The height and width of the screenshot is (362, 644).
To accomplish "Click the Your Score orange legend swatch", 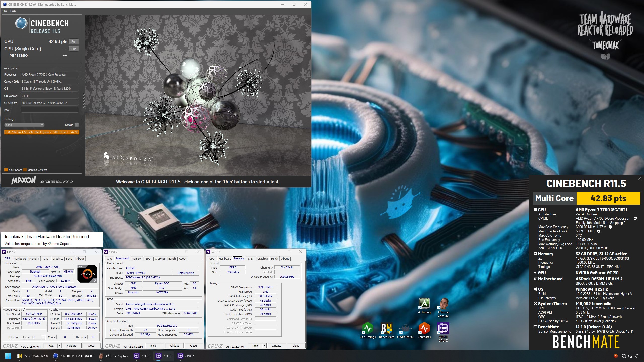I will click(x=6, y=170).
